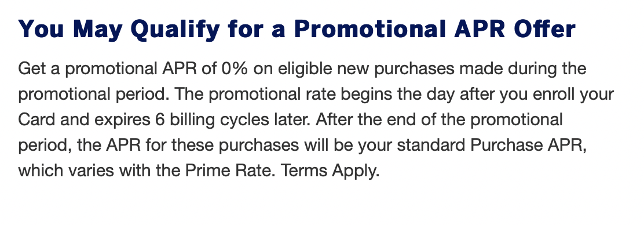The height and width of the screenshot is (225, 644).
Task: Click 'After the end of' phrase
Action: [378, 119]
